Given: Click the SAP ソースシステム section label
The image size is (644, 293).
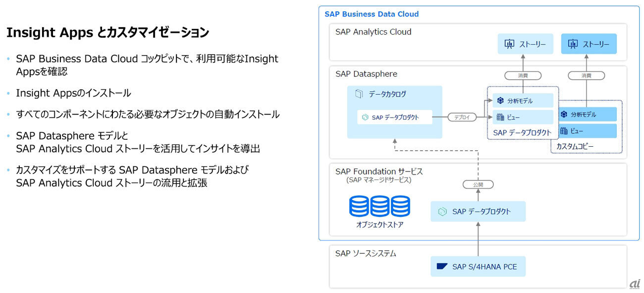Looking at the screenshot, I should [366, 253].
